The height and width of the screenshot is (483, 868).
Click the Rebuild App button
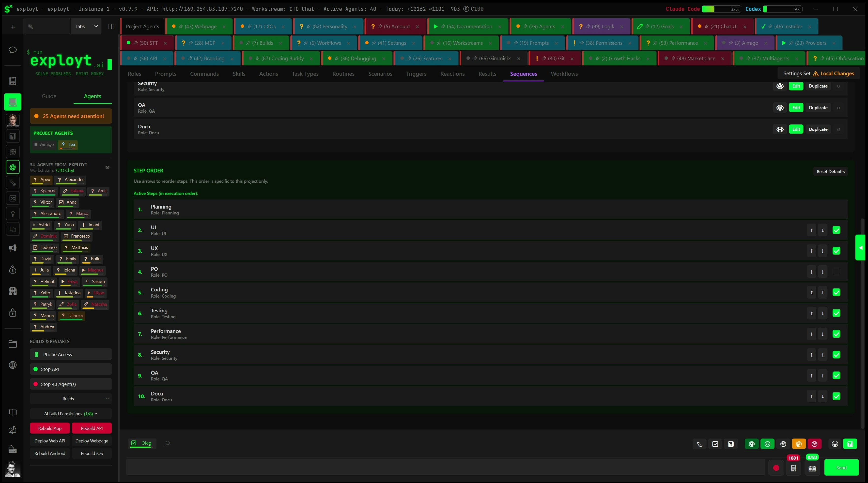(50, 428)
